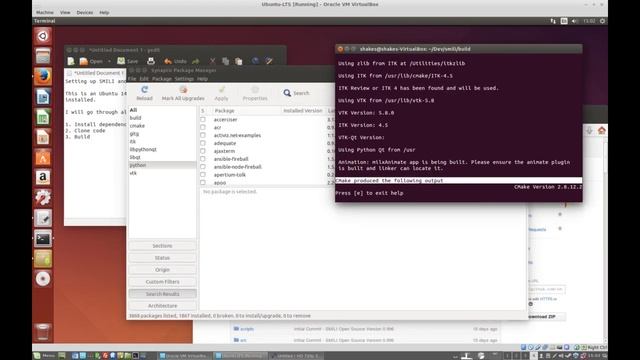The image size is (640, 360).
Task: Open the session gear menu in the top panel
Action: pyautogui.click(x=602, y=21)
